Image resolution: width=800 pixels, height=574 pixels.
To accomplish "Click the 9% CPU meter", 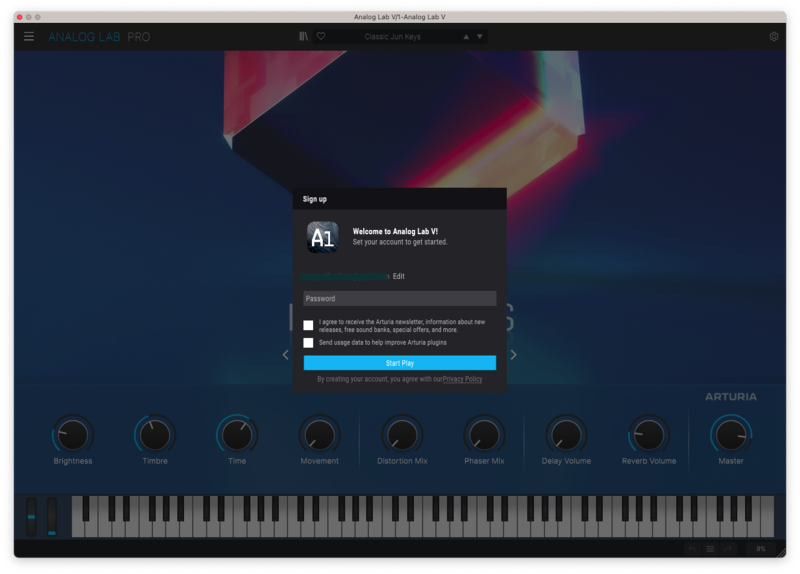I will [761, 549].
